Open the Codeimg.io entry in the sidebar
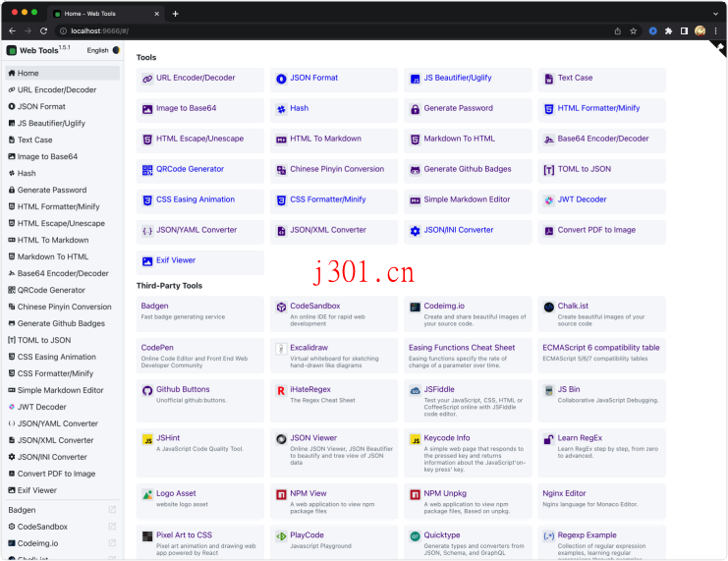 point(62,543)
